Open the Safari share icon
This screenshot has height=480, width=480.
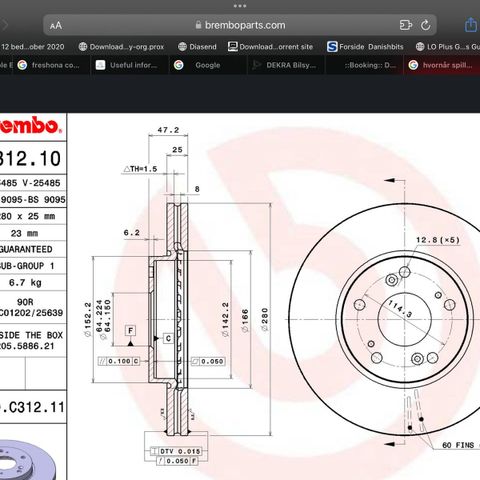471,25
